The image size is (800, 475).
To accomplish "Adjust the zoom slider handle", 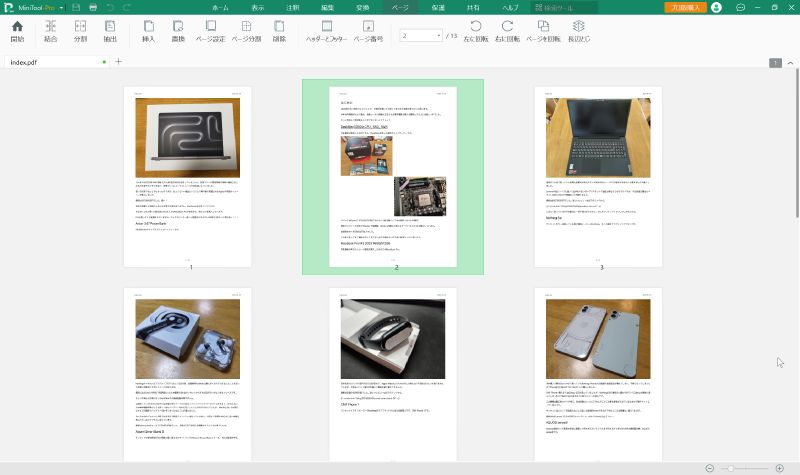I will [x=731, y=468].
